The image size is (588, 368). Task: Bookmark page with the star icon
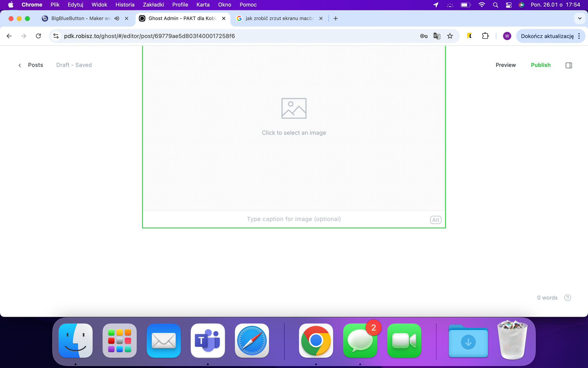coord(450,36)
